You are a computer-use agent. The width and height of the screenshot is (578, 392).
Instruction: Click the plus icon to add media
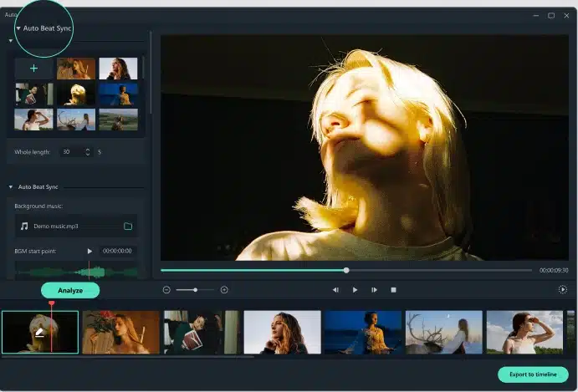pos(33,69)
